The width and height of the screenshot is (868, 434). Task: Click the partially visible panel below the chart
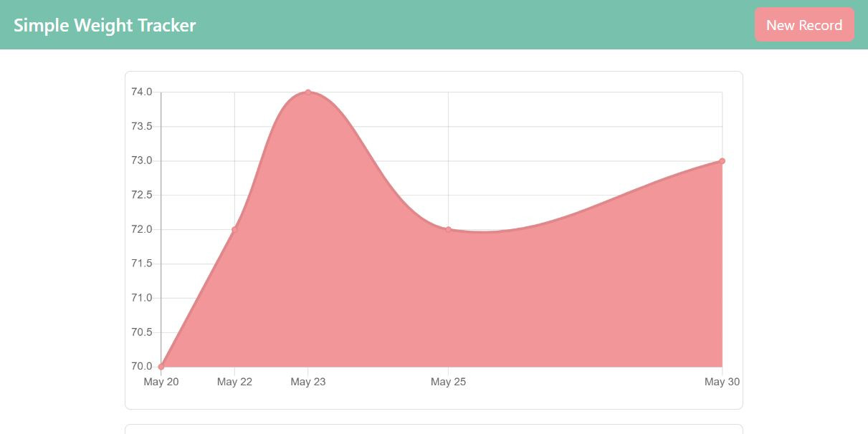pyautogui.click(x=434, y=428)
